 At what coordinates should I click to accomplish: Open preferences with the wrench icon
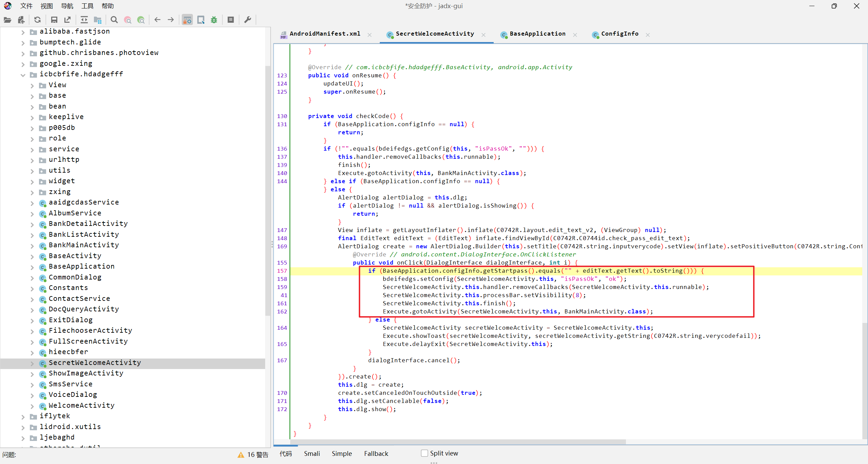tap(248, 20)
